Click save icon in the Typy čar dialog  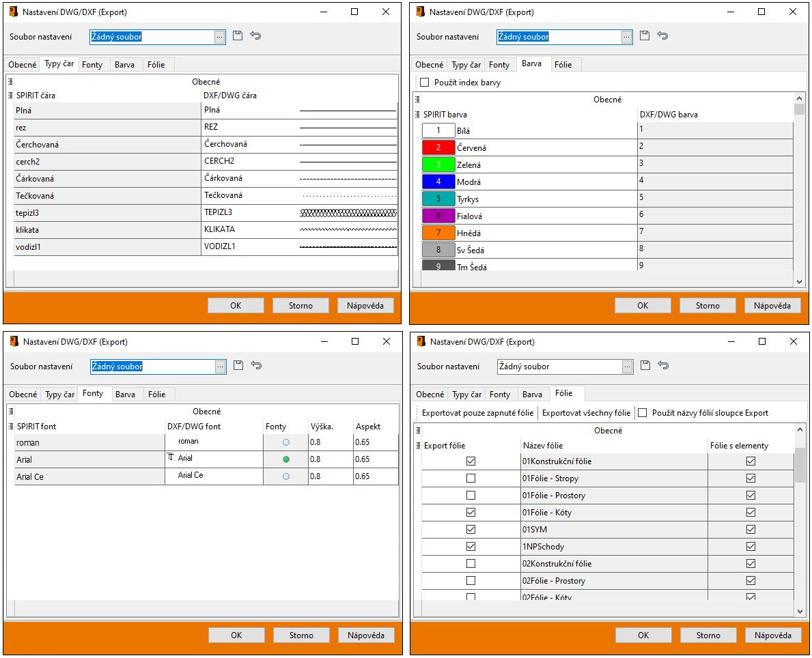(238, 36)
